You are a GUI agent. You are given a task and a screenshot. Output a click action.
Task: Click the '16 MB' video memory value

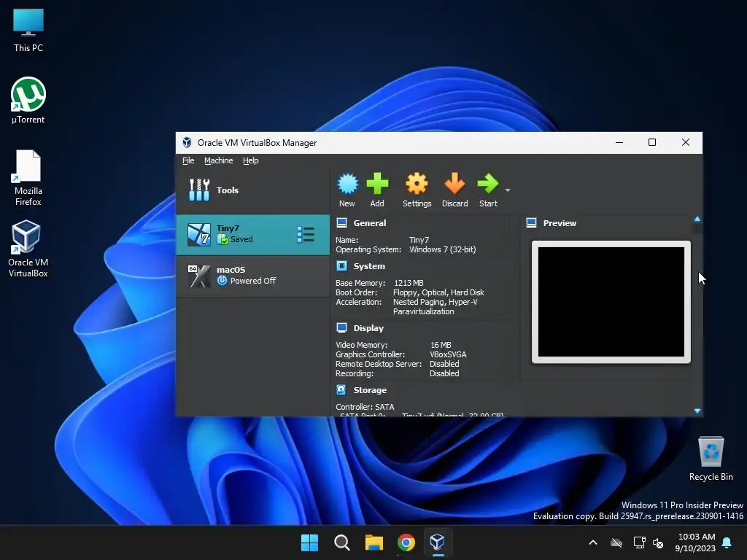tap(441, 345)
